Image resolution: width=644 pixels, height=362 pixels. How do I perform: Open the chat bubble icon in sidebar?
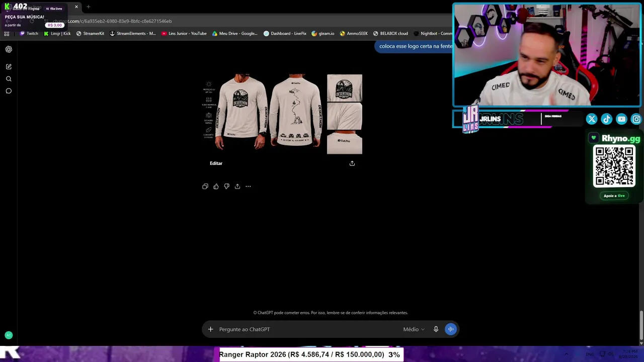(x=9, y=91)
